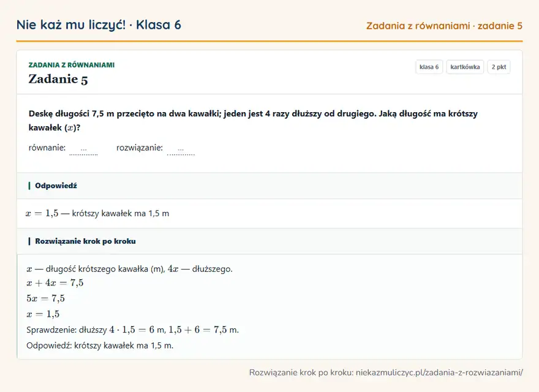Click the 'rozwiązanie:' label

140,148
